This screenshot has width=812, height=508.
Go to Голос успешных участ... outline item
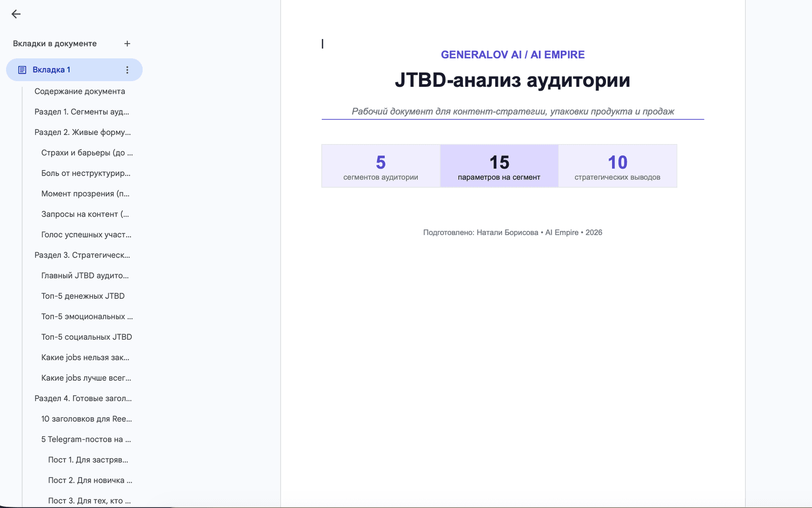pyautogui.click(x=86, y=234)
